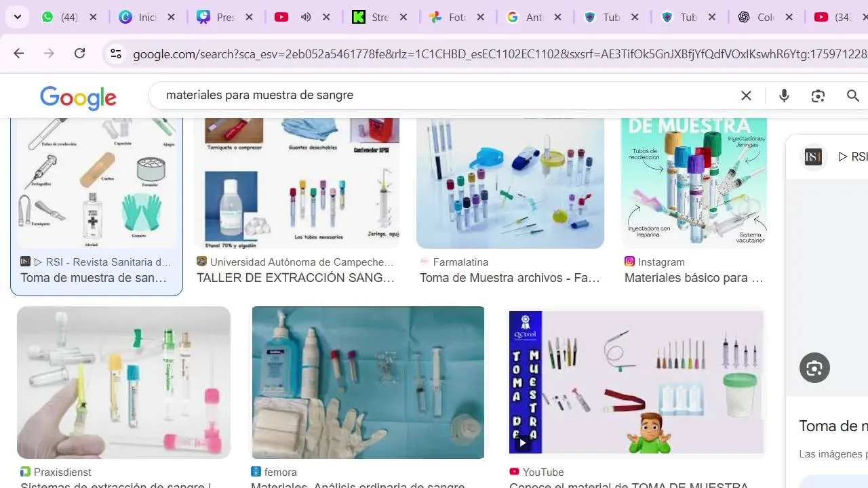Close the second Tub tab
868x488 pixels.
[712, 17]
